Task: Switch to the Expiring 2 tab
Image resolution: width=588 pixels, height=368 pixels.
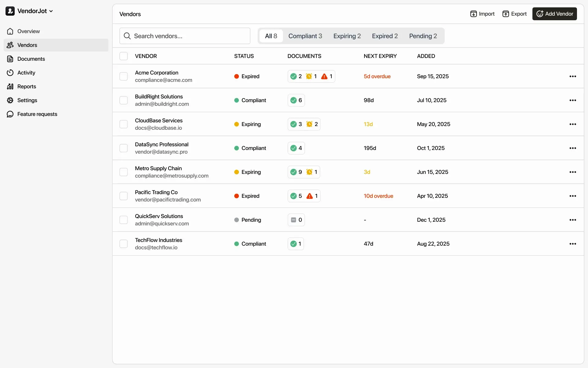Action: pos(347,36)
